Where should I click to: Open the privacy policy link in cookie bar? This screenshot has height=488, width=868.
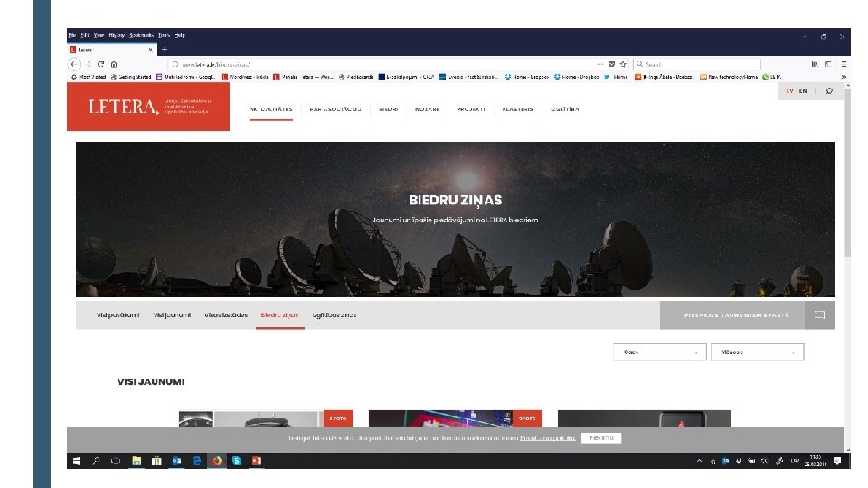pyautogui.click(x=548, y=438)
